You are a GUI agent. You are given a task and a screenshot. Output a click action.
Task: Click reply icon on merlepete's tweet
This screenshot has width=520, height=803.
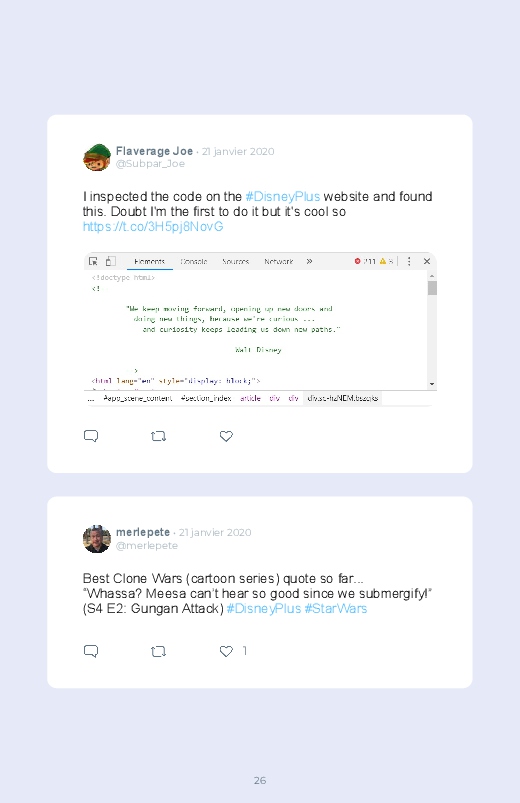point(91,651)
